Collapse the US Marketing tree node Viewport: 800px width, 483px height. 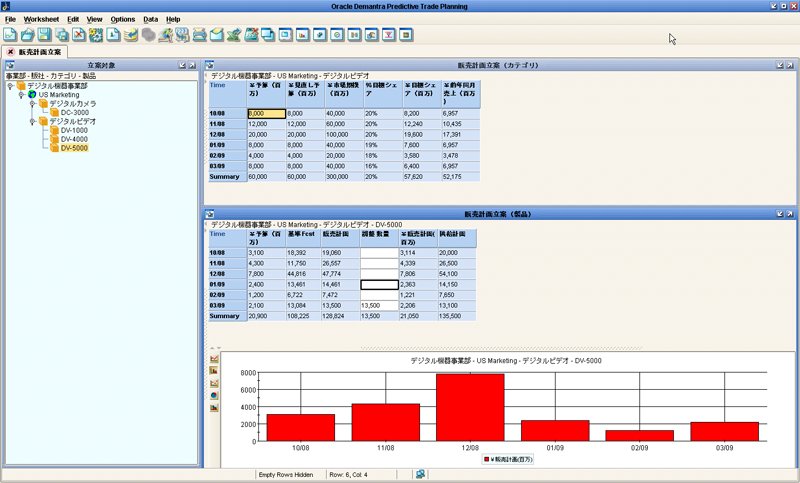pos(21,95)
